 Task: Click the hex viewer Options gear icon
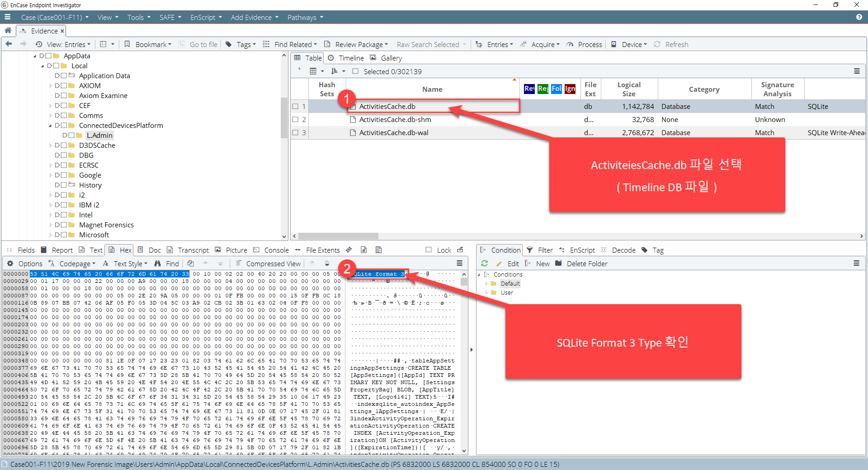(10, 263)
